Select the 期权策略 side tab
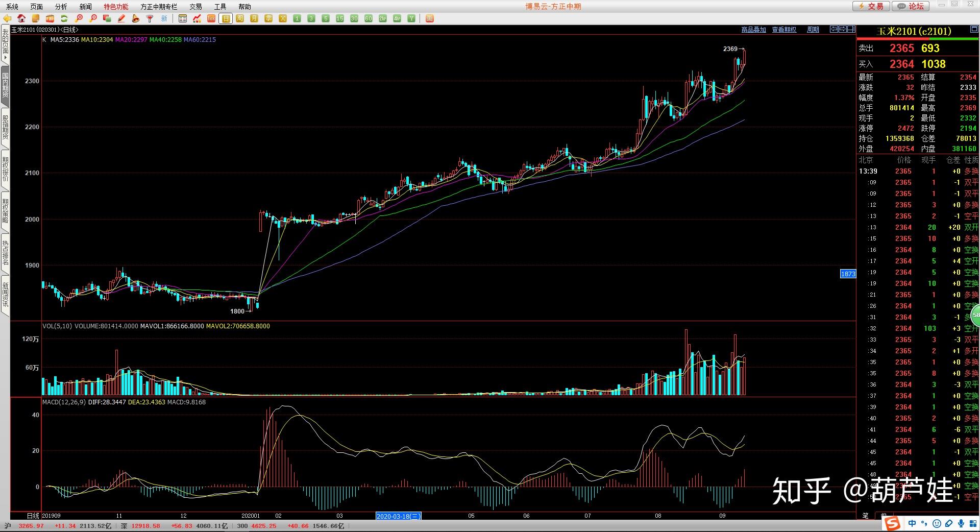 [5, 212]
